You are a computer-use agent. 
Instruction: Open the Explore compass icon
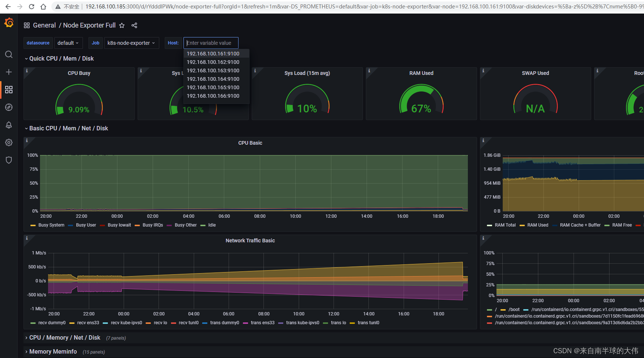tap(9, 107)
